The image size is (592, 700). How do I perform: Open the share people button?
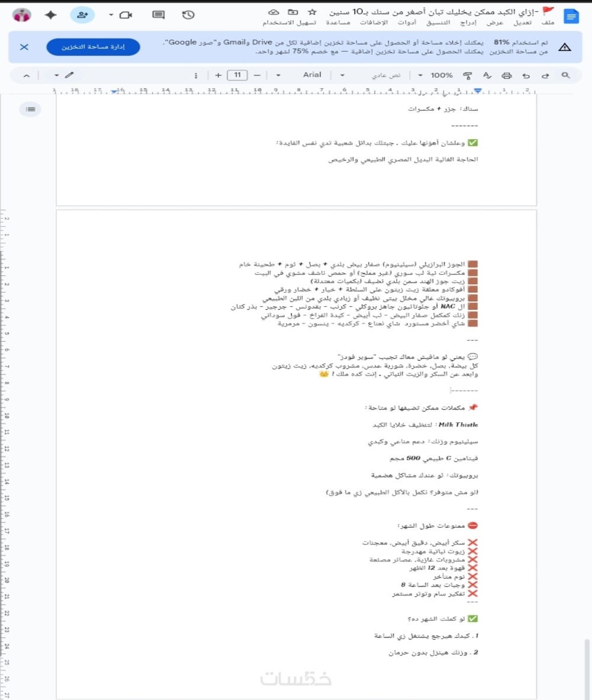[82, 15]
